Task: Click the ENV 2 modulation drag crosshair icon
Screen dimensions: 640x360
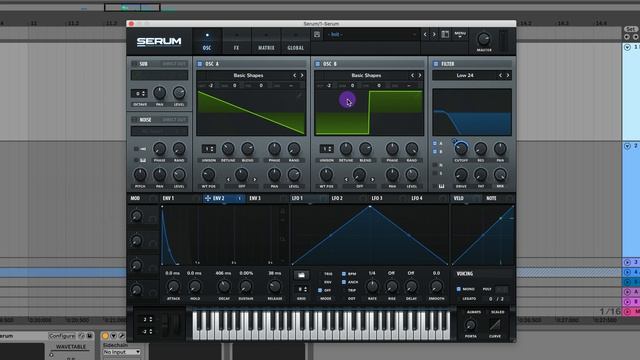Action: click(208, 198)
